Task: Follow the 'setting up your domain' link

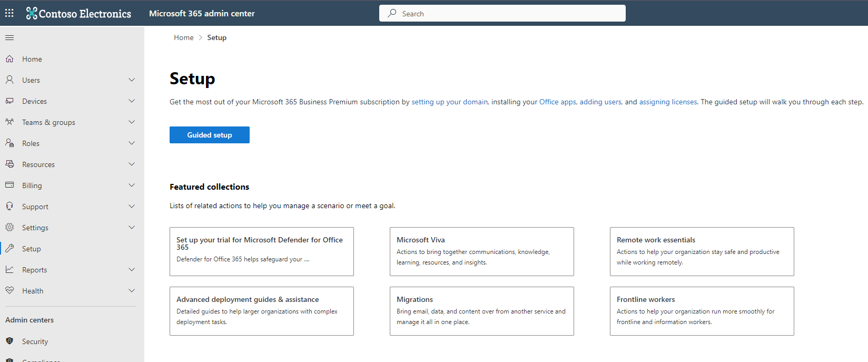Action: coord(449,102)
